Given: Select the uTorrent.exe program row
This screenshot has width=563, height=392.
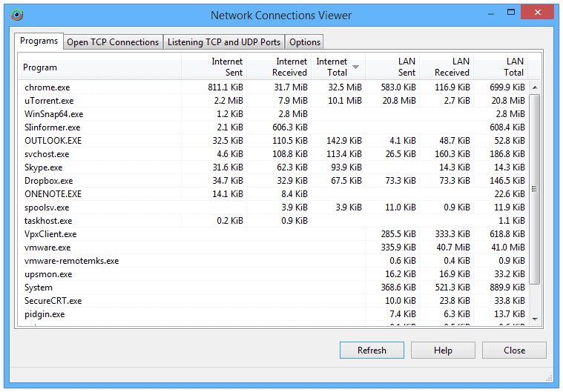Looking at the screenshot, I should [x=49, y=101].
